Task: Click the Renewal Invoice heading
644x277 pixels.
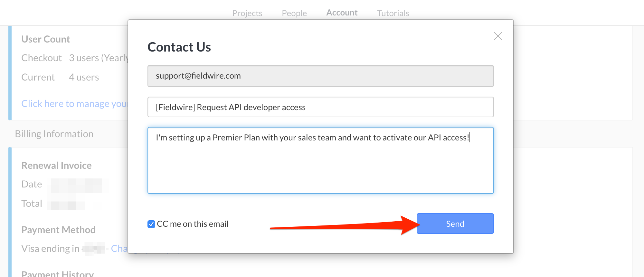Action: [x=56, y=166]
